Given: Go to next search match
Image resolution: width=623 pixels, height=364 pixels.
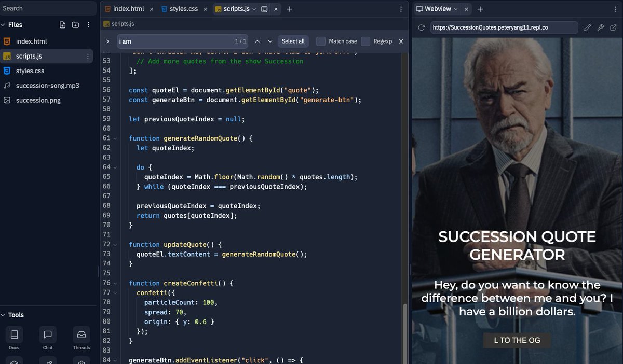Looking at the screenshot, I should pos(270,41).
